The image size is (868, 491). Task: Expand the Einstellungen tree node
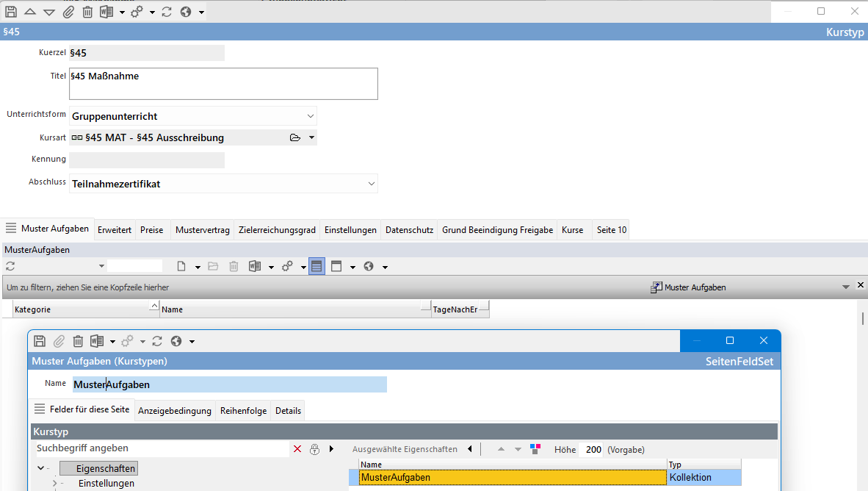(x=54, y=483)
